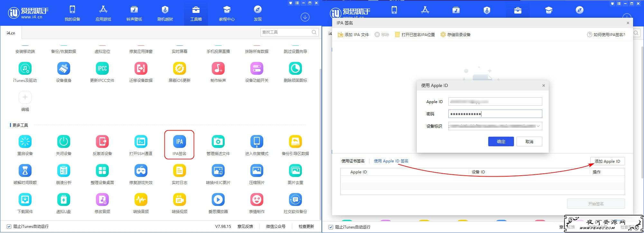Toggle 阻止iTunes自动运行 checkbox in the right window

[331, 227]
